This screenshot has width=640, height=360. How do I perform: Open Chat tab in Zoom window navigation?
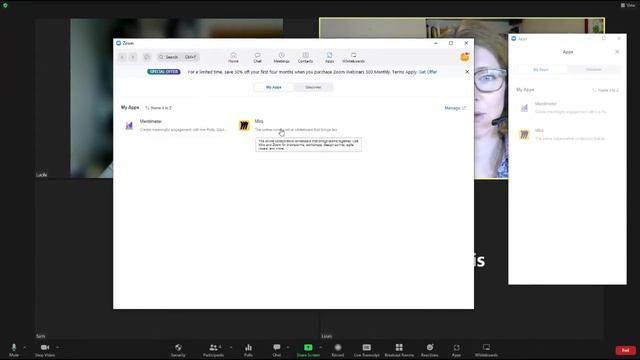point(258,58)
